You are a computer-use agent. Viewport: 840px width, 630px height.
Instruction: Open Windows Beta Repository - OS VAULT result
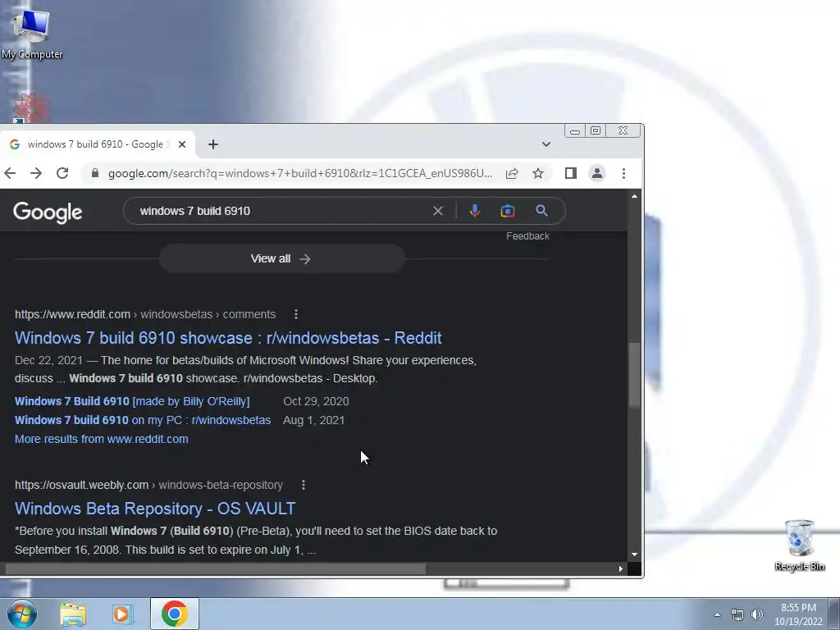click(x=155, y=509)
